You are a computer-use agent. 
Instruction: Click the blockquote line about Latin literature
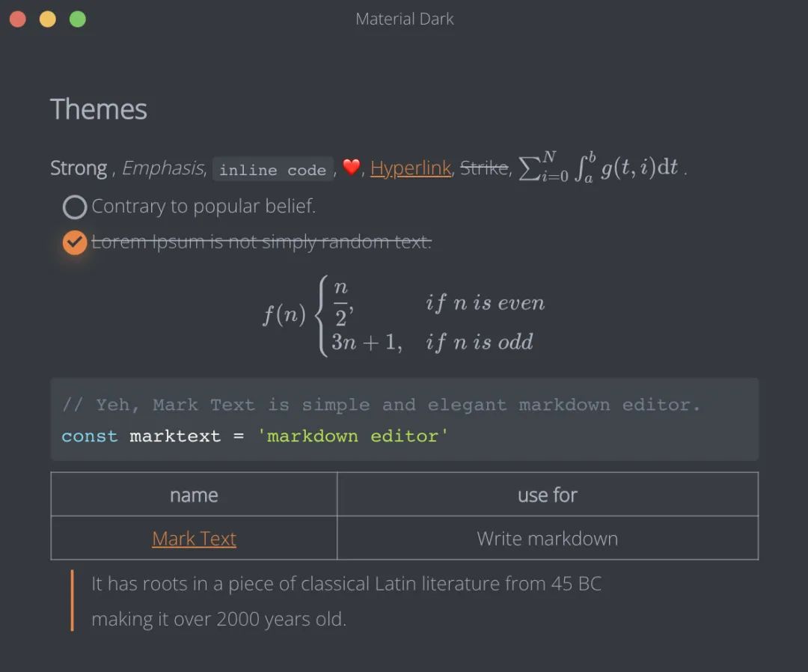pos(346,584)
